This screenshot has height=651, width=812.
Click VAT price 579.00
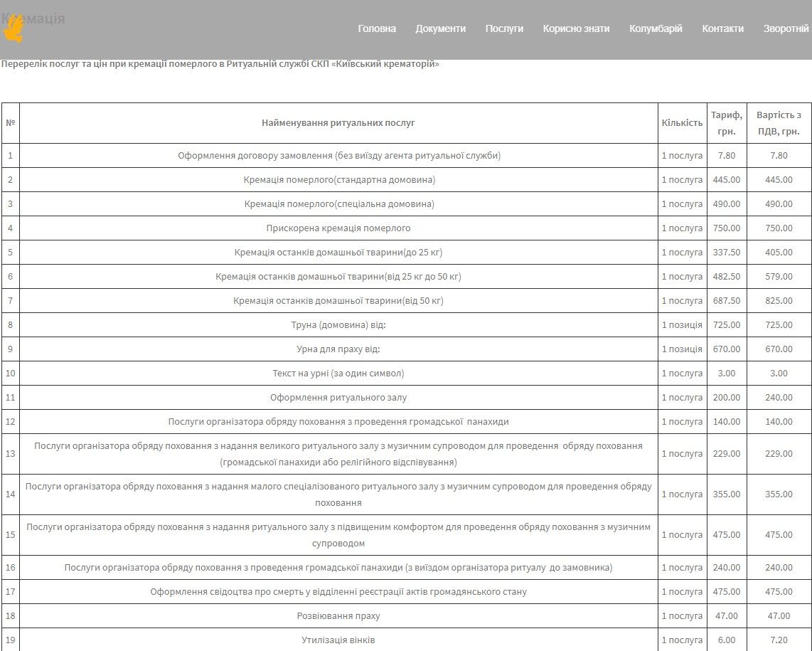click(x=779, y=276)
